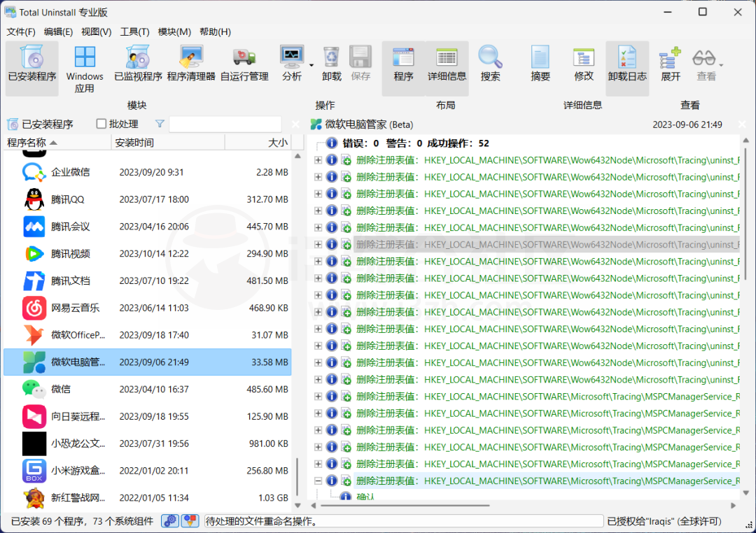756x533 pixels.
Task: Select 向日葵远程... program row
Action: coord(148,416)
